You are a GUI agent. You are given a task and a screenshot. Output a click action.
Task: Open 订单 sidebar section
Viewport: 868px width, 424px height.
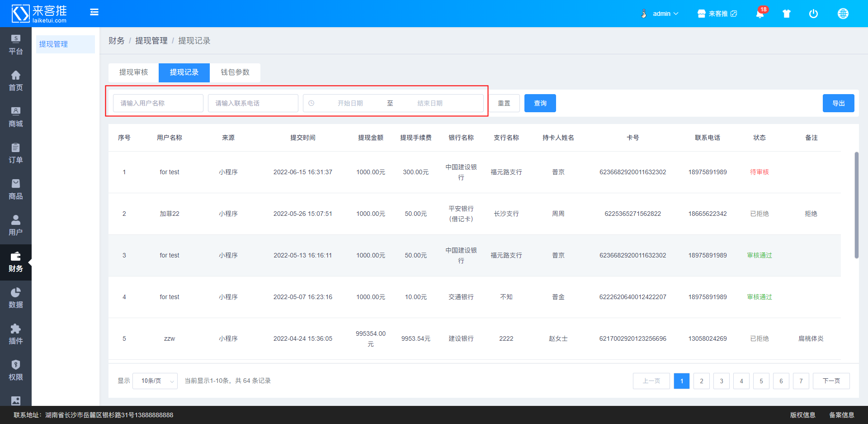click(16, 154)
